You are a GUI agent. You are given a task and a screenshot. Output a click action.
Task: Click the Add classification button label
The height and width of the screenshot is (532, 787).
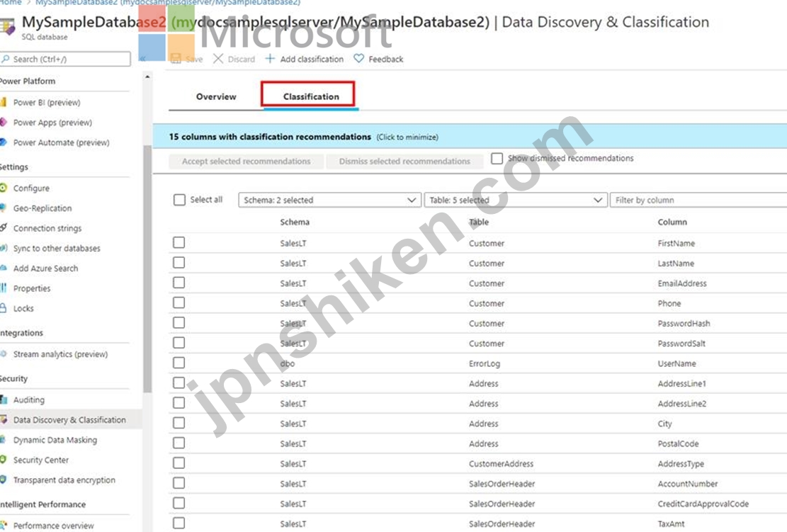[x=312, y=60]
